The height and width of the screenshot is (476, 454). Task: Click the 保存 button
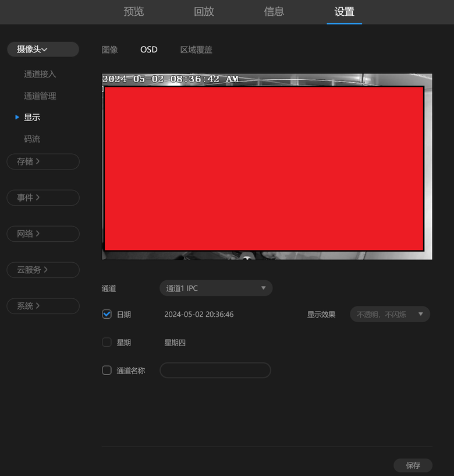(413, 466)
